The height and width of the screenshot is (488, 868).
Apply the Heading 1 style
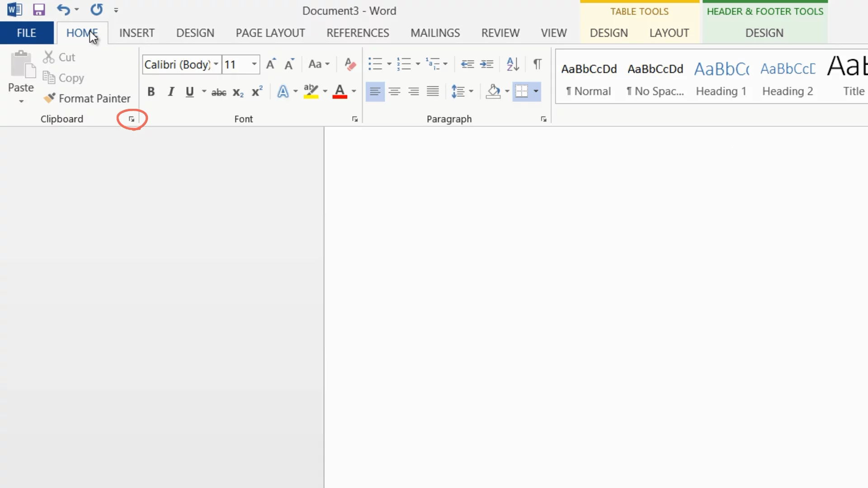pos(721,78)
